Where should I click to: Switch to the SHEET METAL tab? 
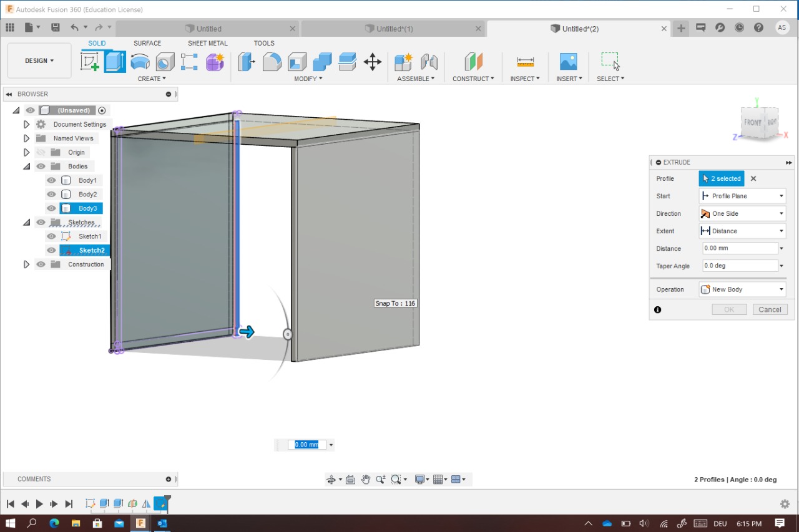208,43
